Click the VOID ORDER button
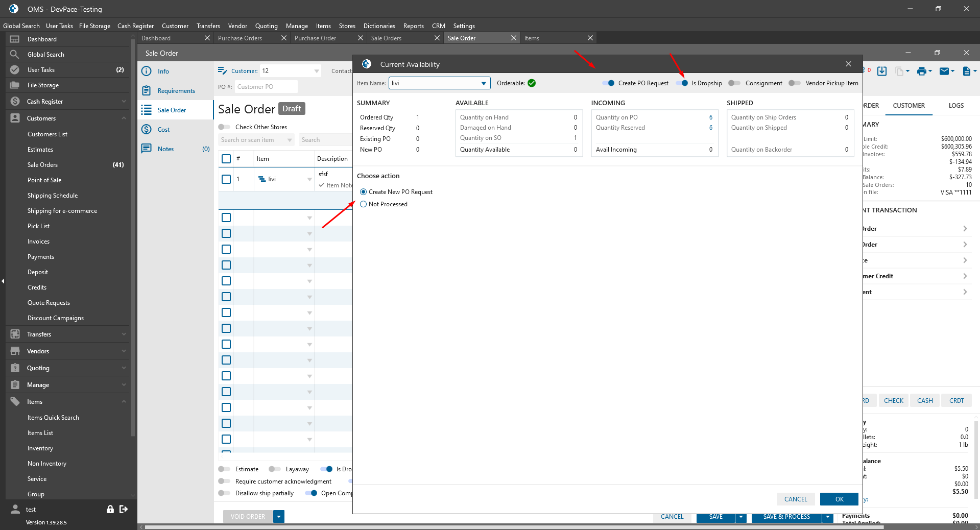The width and height of the screenshot is (980, 530). point(248,517)
